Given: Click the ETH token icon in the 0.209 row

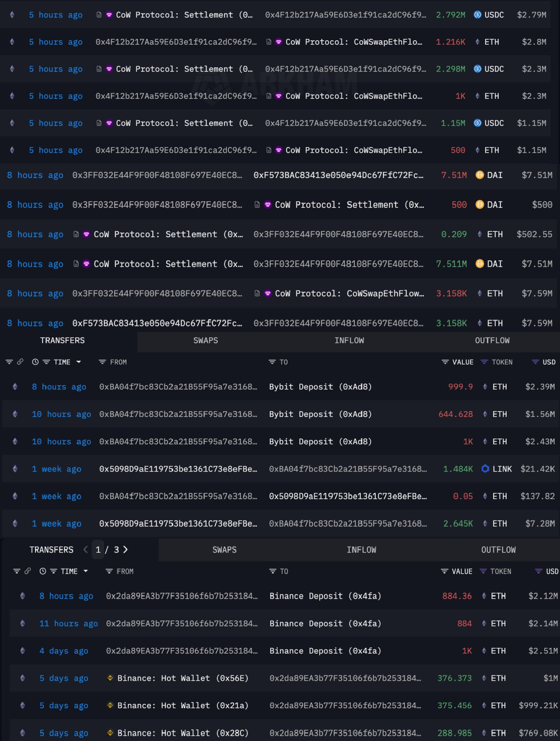Looking at the screenshot, I should pyautogui.click(x=479, y=234).
